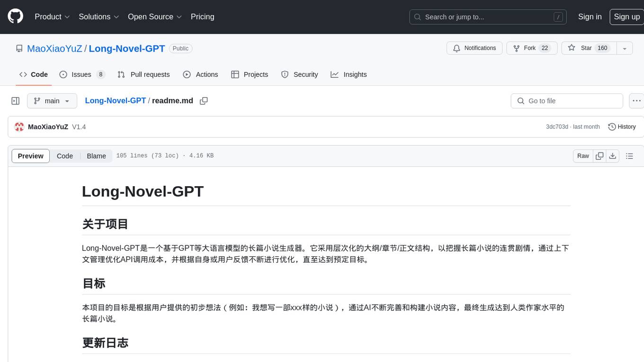Image resolution: width=644 pixels, height=362 pixels.
Task: Open commit 3dc703d
Action: tap(557, 127)
